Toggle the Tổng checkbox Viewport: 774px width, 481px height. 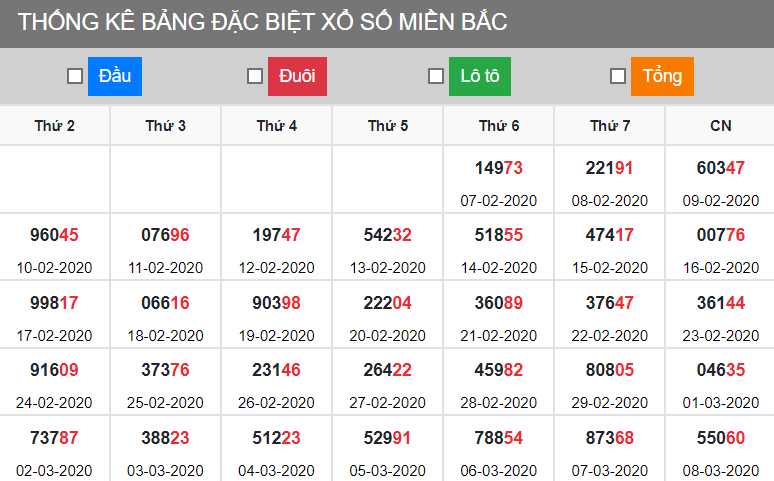618,76
